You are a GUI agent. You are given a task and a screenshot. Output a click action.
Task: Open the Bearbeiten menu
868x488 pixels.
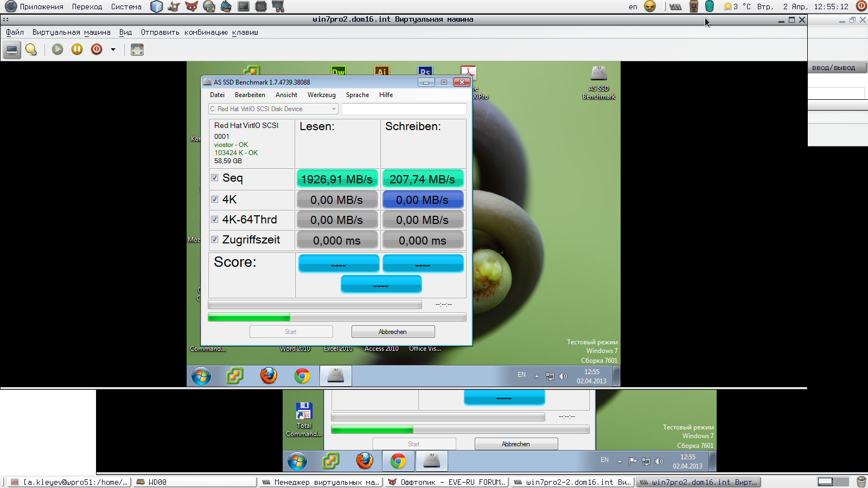pyautogui.click(x=250, y=95)
